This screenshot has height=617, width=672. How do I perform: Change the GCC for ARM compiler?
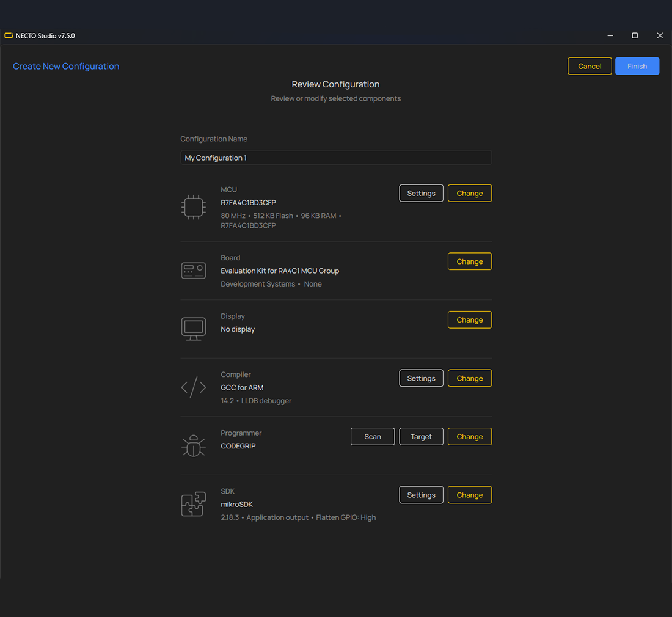[x=470, y=378]
